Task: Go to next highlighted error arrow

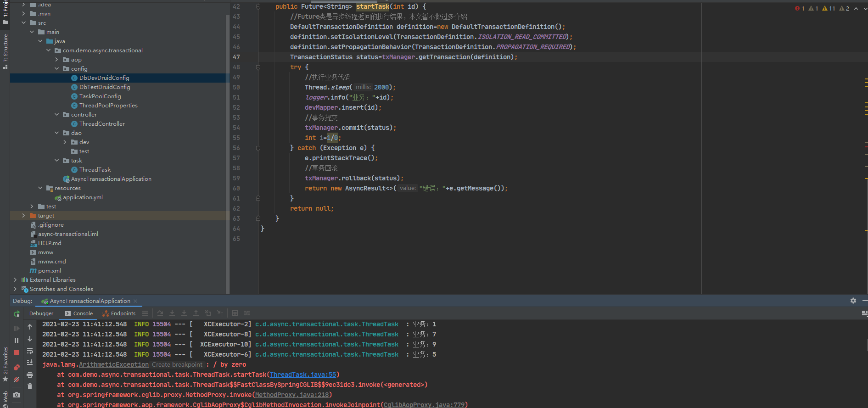Action: 865,8
